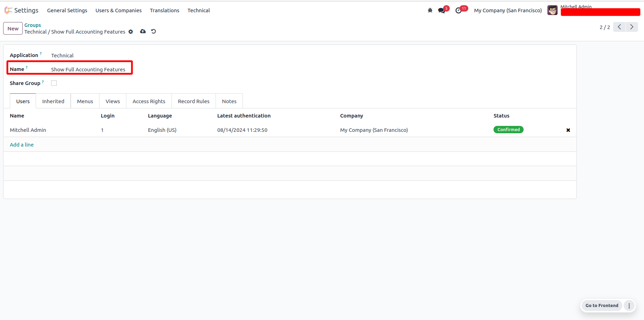The width and height of the screenshot is (644, 320).
Task: Open the Settings app home icon
Action: 8,10
